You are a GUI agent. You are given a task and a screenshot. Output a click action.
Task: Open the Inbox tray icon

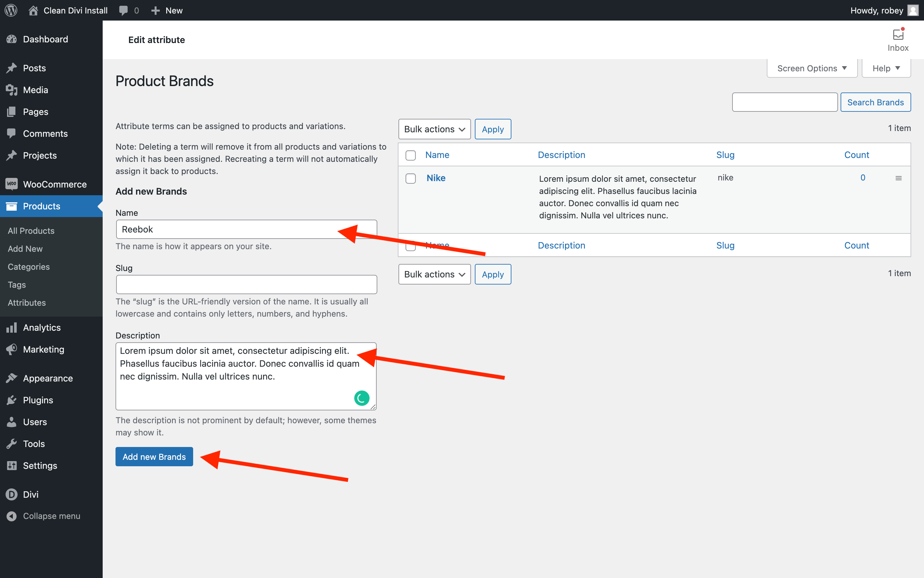[x=898, y=34]
